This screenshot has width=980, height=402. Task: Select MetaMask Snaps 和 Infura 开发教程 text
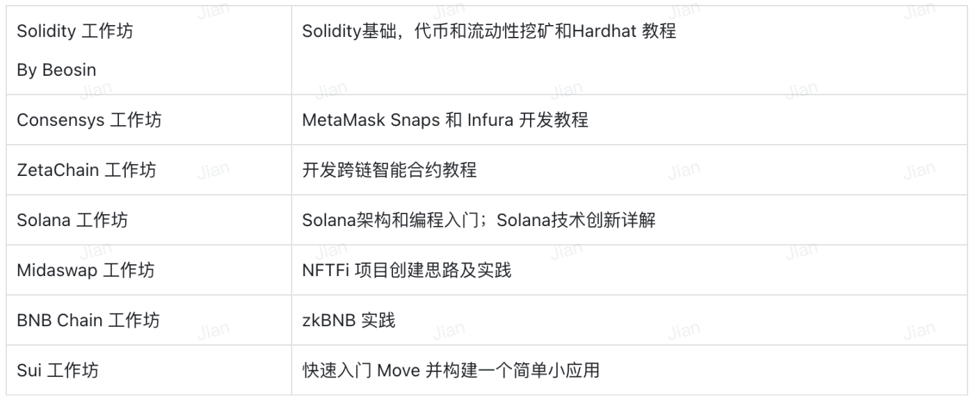[445, 120]
